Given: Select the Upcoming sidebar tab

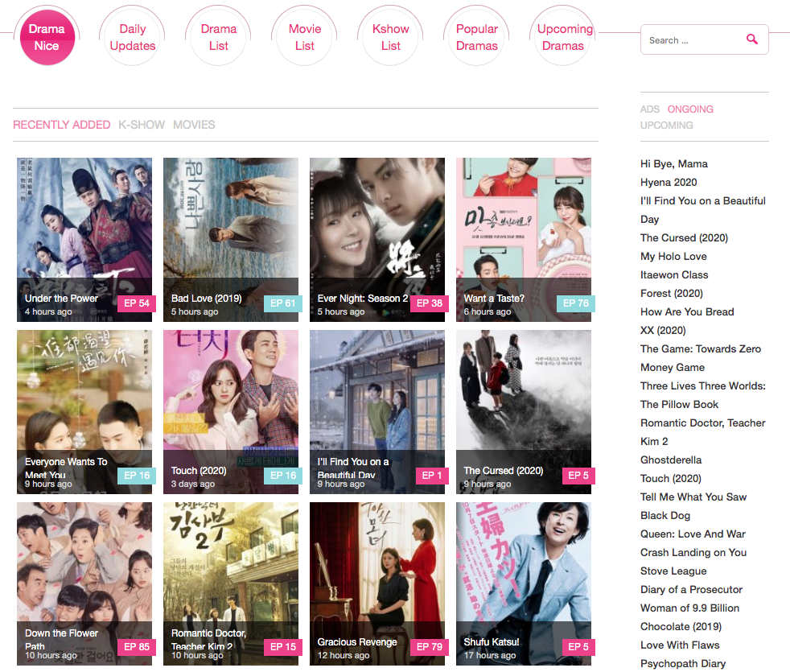Looking at the screenshot, I should 667,125.
